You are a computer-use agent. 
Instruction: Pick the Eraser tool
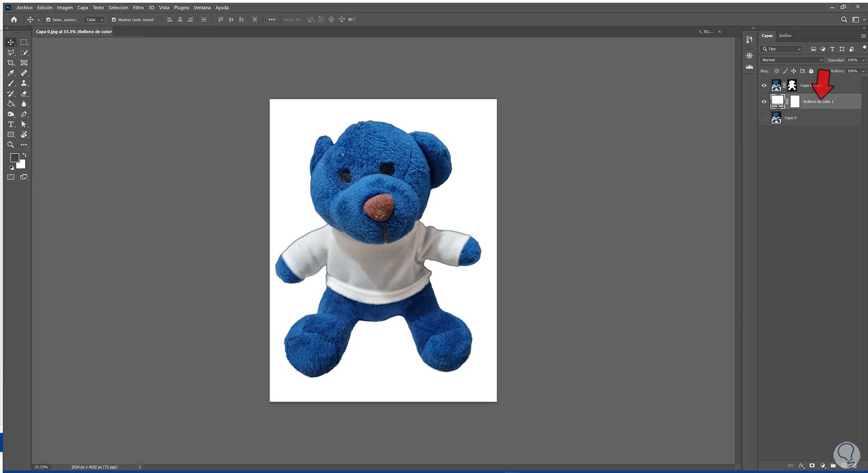click(x=24, y=94)
